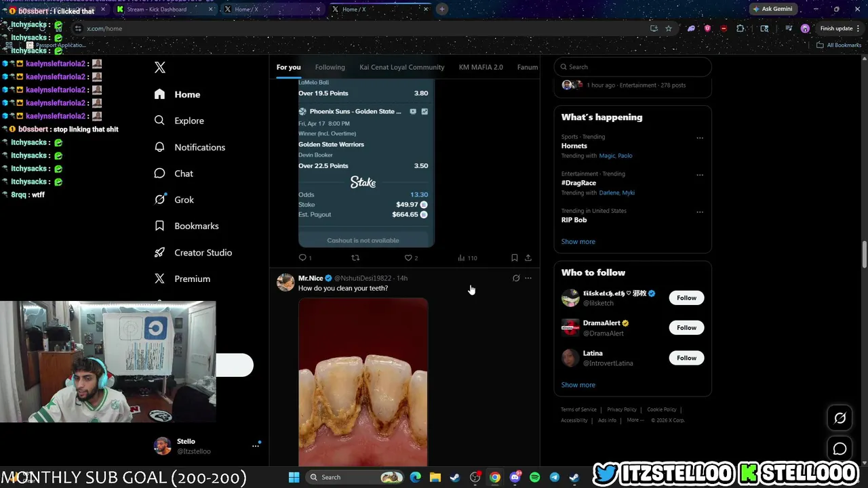Screen dimensions: 868x488
Task: Click the X logo above Home
Action: click(159, 67)
